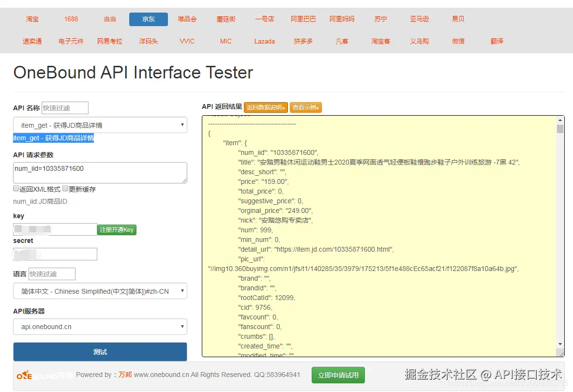Switch to the 淘宝 tab
573x392 pixels.
[32, 19]
